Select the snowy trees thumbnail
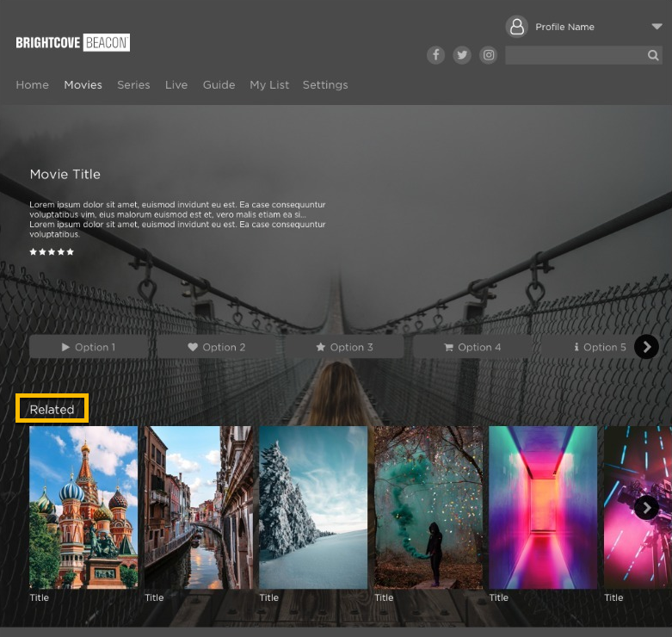Screen dimensions: 672x637 point(313,507)
